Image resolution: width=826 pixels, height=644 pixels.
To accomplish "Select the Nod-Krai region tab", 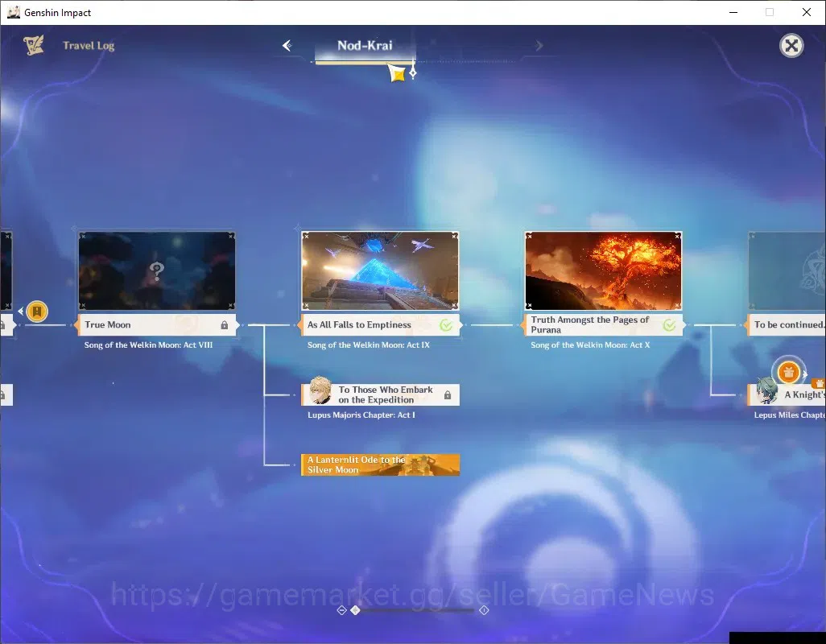I will (x=365, y=46).
